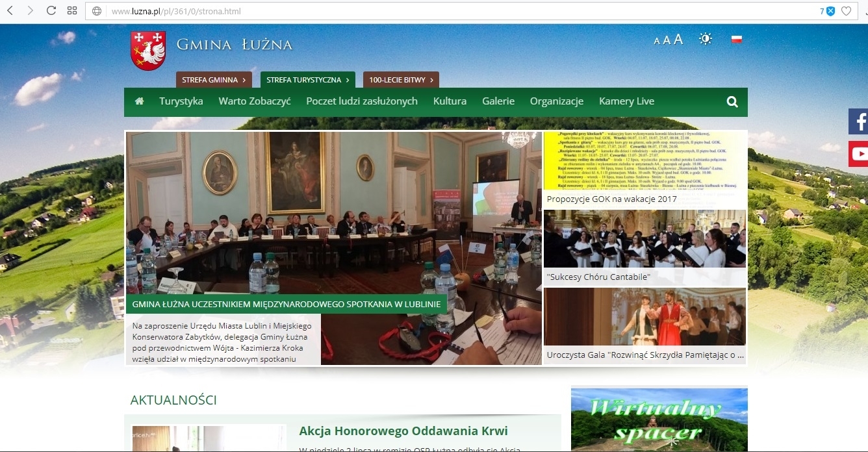Viewport: 868px width, 452px height.
Task: Click the ad blocker badge in address bar
Action: coord(830,11)
